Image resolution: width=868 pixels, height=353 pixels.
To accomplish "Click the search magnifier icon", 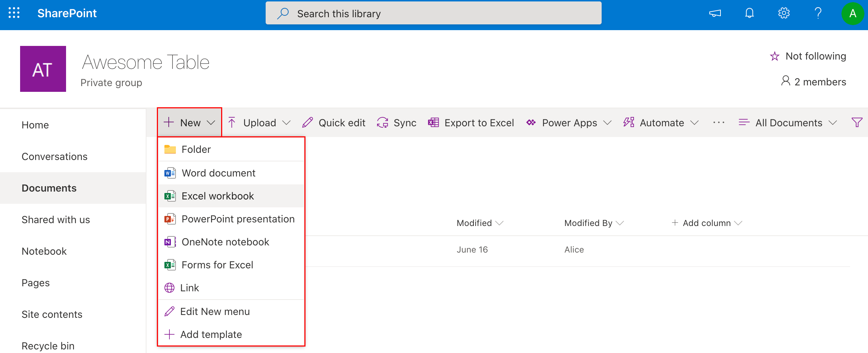I will tap(283, 13).
